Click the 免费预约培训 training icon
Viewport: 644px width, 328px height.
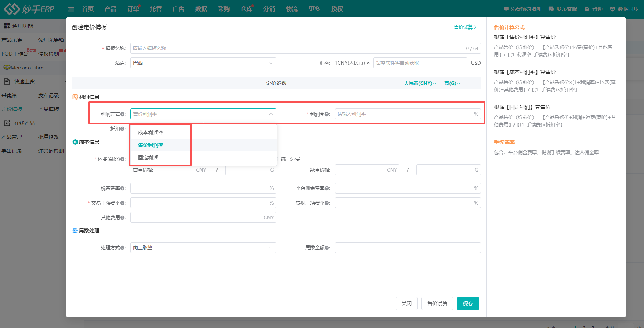[506, 9]
